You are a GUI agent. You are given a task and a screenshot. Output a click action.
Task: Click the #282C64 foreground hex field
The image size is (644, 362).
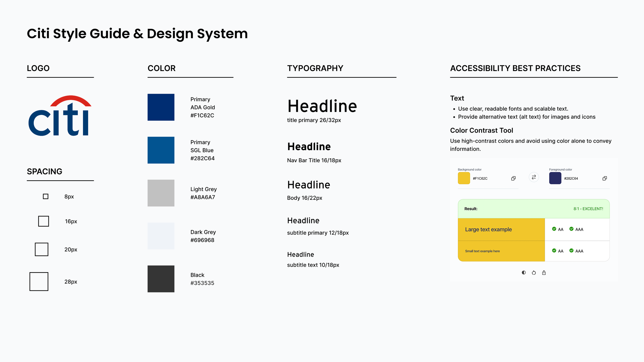pos(571,178)
